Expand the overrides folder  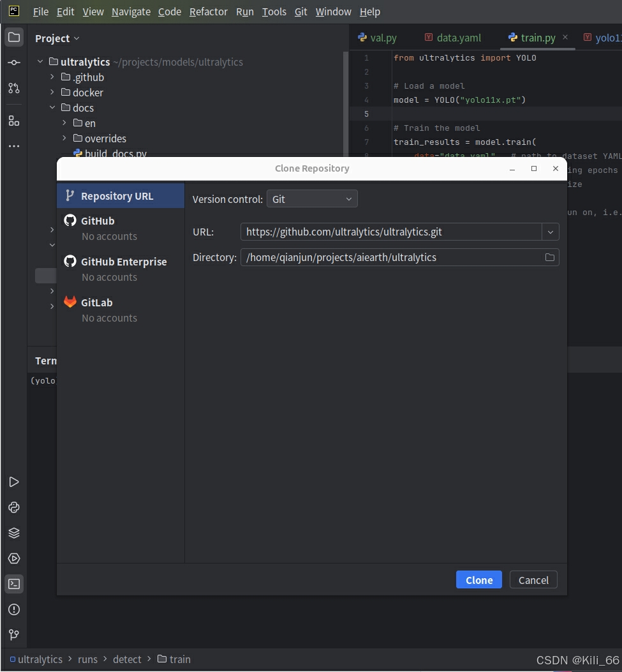(x=64, y=138)
